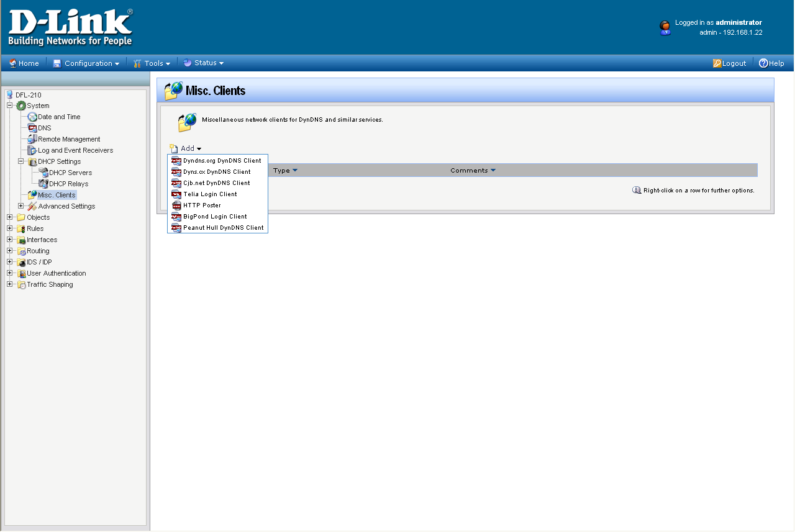This screenshot has width=795, height=532.
Task: Select DHCP Servers label in tree
Action: [x=71, y=173]
